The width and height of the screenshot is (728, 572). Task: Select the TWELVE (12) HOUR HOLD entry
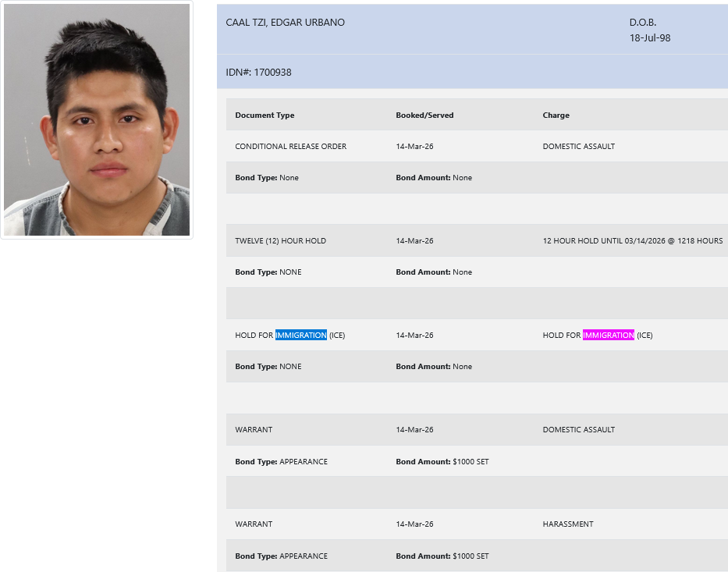coord(280,241)
